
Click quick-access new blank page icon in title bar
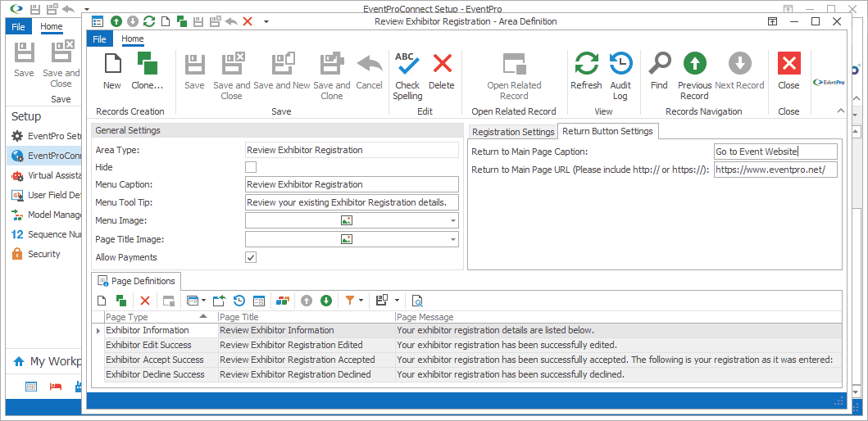click(165, 21)
